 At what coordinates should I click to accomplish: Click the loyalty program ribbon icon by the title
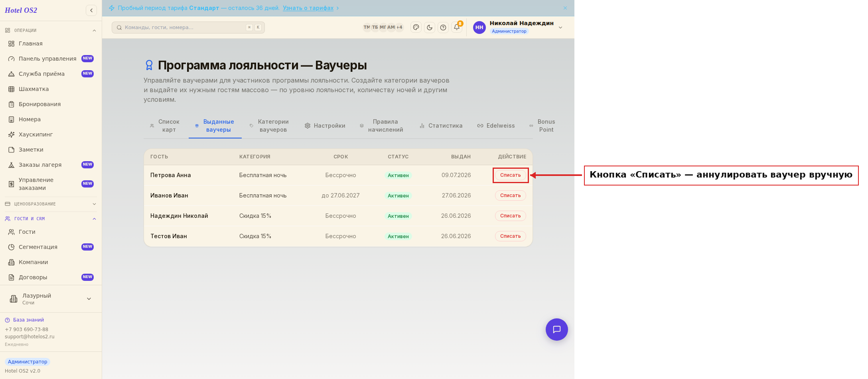tap(149, 65)
